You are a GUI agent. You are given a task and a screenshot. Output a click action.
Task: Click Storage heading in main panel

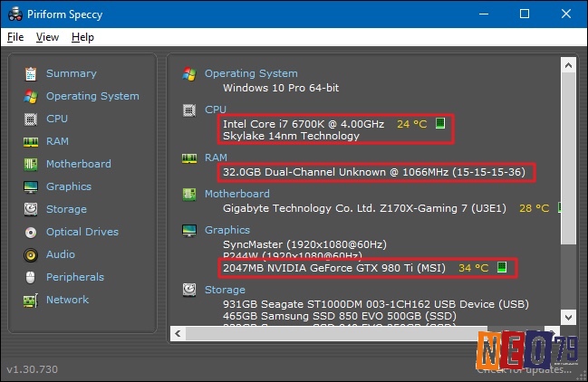point(225,290)
